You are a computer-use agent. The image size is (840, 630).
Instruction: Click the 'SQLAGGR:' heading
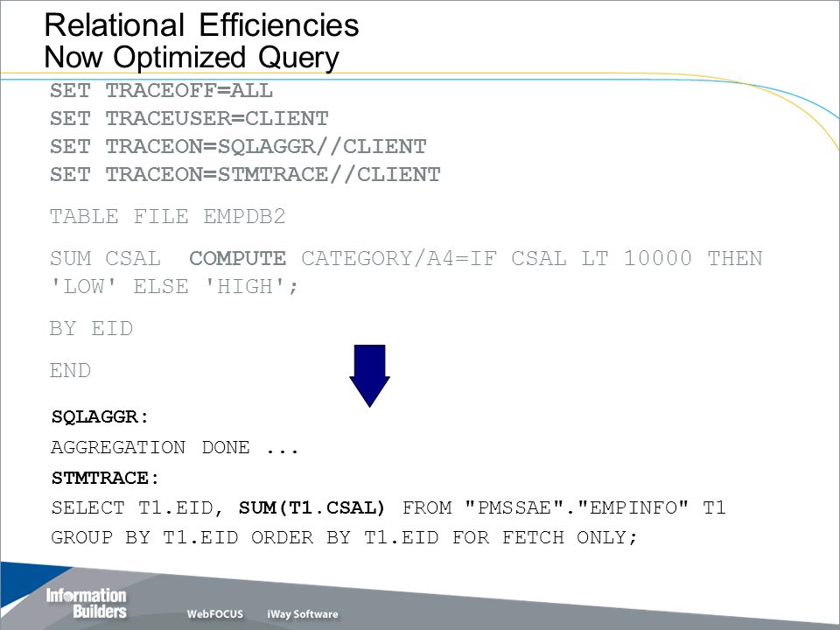[x=100, y=416]
